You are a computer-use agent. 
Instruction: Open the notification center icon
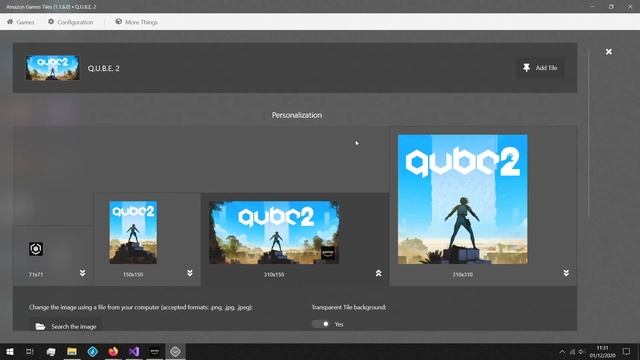627,352
